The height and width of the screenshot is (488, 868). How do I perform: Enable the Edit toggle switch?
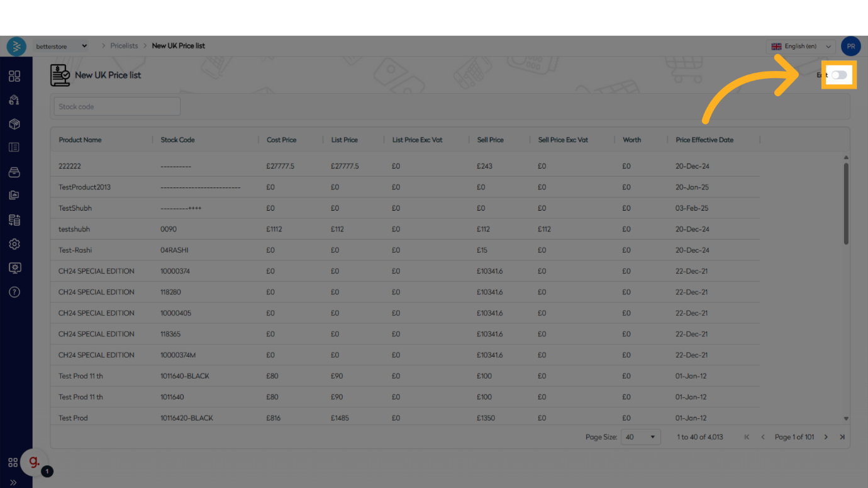click(839, 75)
